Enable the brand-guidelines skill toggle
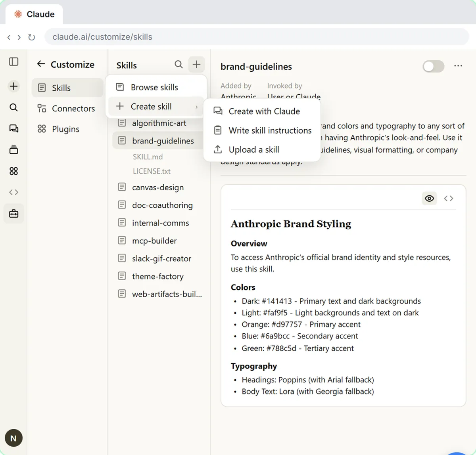 tap(433, 66)
